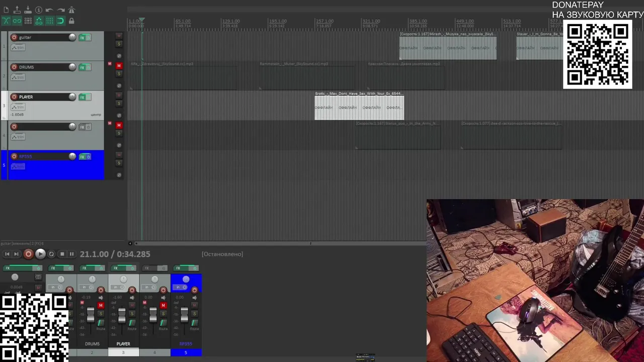Mute the guitar track in track panel
Screen dimensions: 644x362
[x=119, y=36]
